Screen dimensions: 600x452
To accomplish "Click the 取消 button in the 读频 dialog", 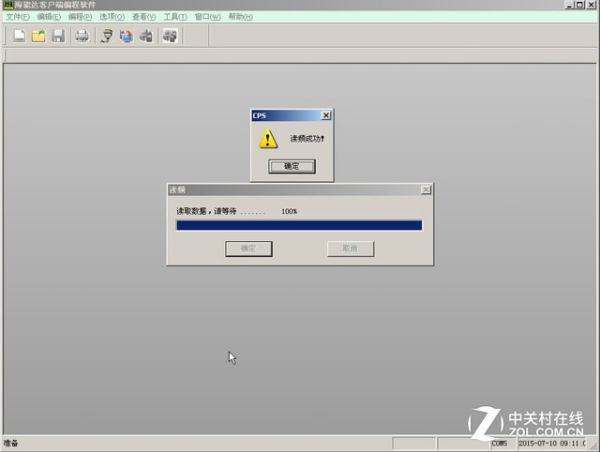I will coord(350,248).
